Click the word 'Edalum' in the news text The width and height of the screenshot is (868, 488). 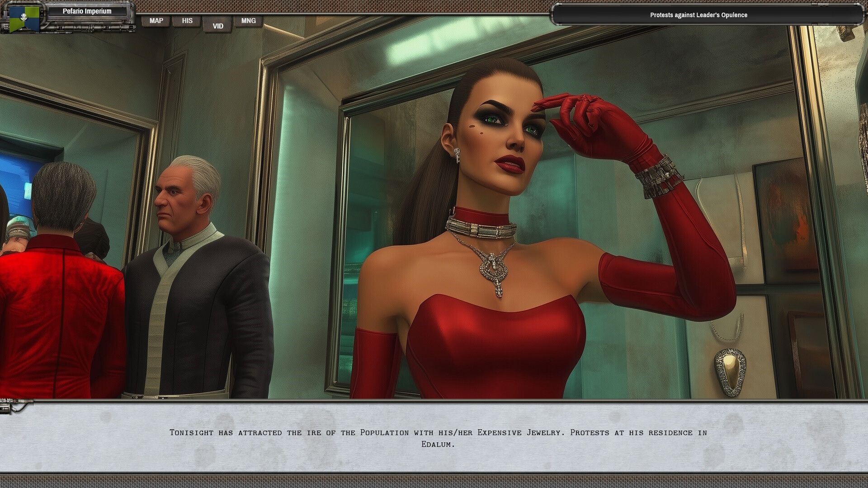438,444
